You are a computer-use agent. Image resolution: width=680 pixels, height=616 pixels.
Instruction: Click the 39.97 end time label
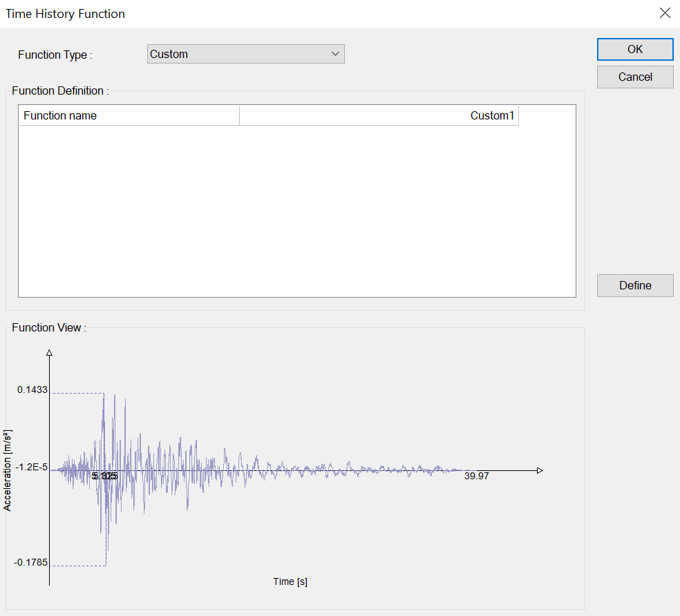click(476, 476)
